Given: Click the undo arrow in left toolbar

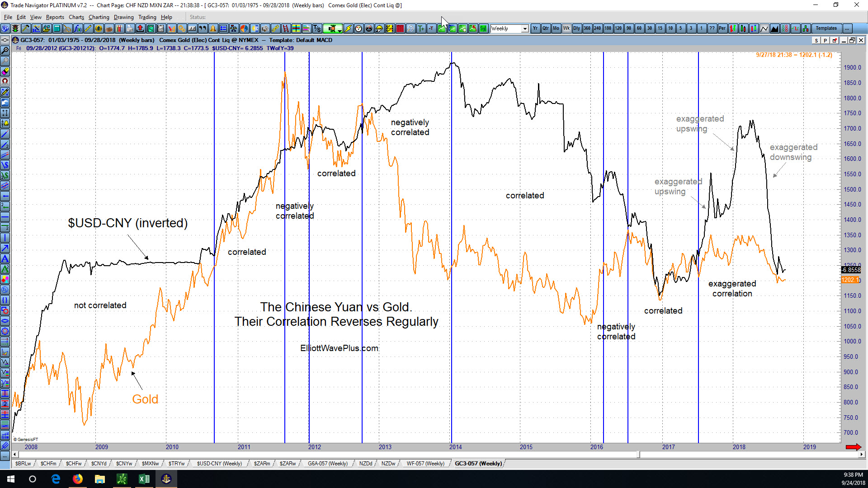Looking at the screenshot, I should [x=5, y=102].
